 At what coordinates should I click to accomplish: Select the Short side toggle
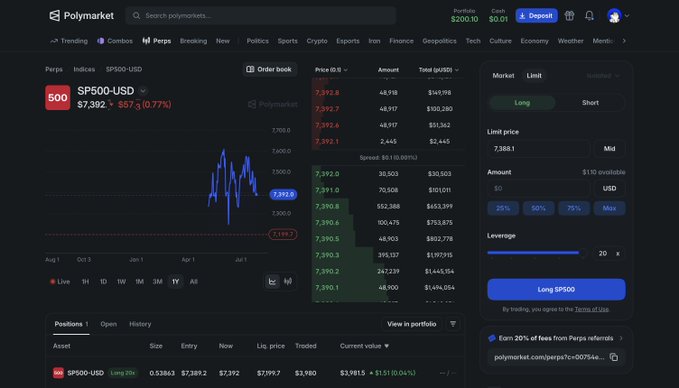[590, 103]
